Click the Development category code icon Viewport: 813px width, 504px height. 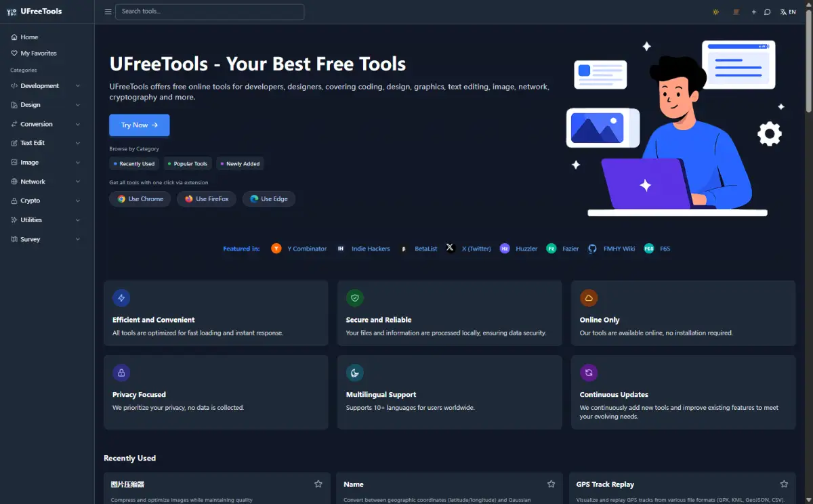[13, 85]
